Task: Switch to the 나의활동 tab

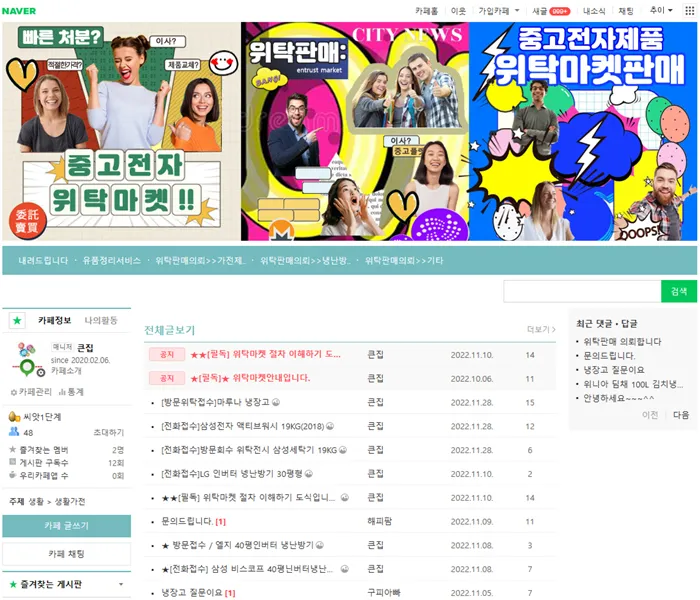Action: 101,320
